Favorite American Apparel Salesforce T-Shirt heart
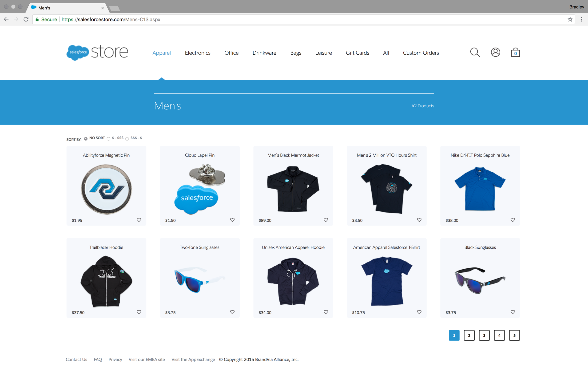 click(x=419, y=312)
